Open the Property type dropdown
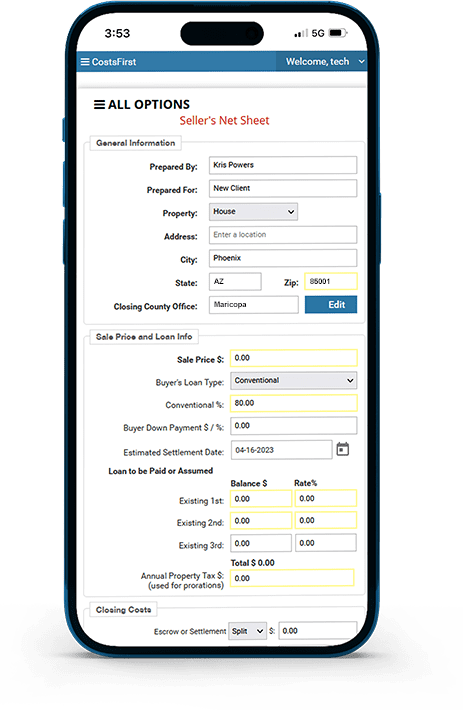Image resolution: width=463 pixels, height=710 pixels. [253, 211]
